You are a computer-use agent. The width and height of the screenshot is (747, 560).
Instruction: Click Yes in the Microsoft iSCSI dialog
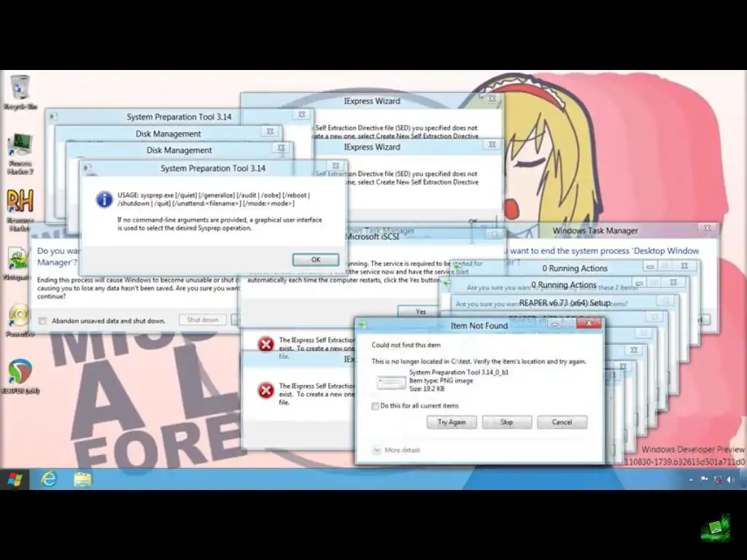[421, 311]
